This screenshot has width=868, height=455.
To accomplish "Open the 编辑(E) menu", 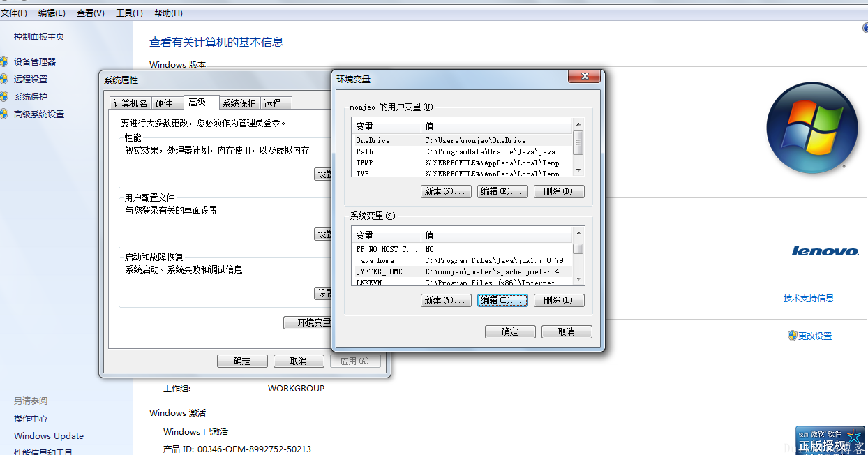I will [x=52, y=13].
